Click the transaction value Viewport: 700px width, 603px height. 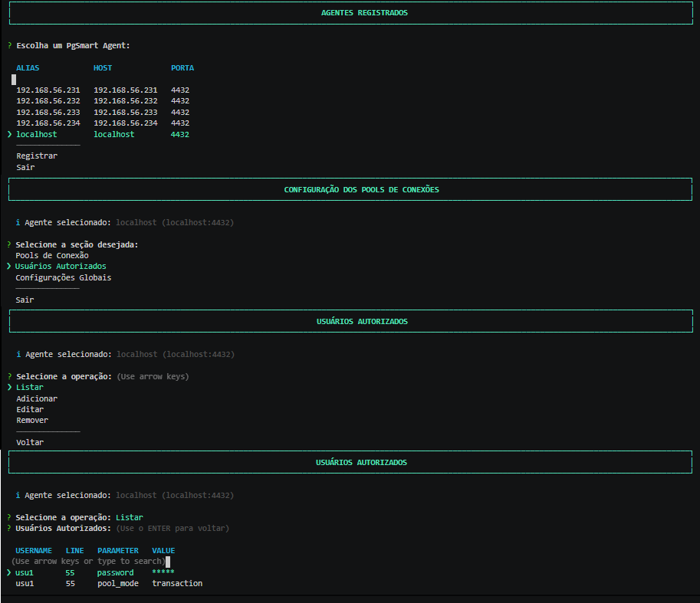177,583
